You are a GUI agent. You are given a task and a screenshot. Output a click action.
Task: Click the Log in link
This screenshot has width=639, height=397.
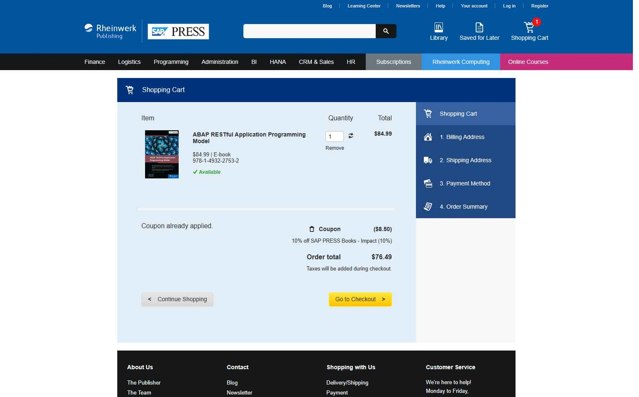click(509, 6)
